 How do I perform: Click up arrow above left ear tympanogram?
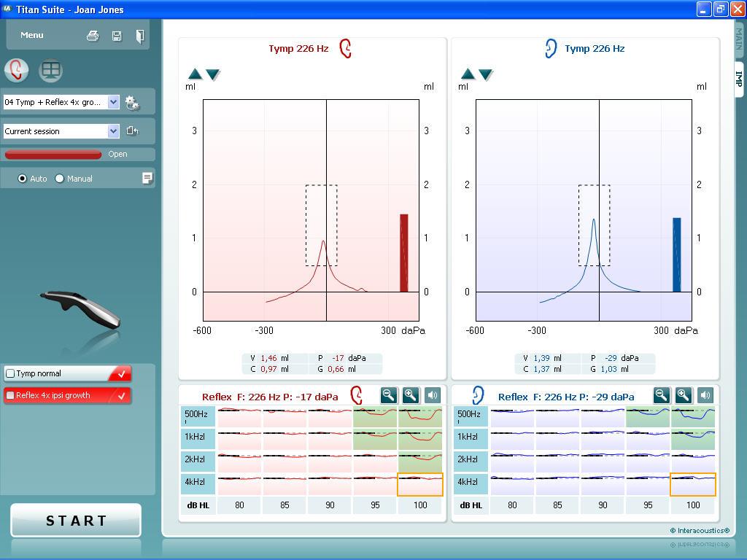pyautogui.click(x=468, y=74)
